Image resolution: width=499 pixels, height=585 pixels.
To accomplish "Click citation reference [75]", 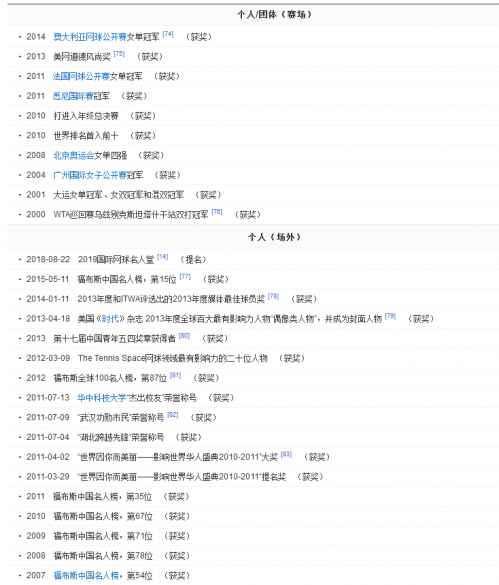I will pos(119,54).
